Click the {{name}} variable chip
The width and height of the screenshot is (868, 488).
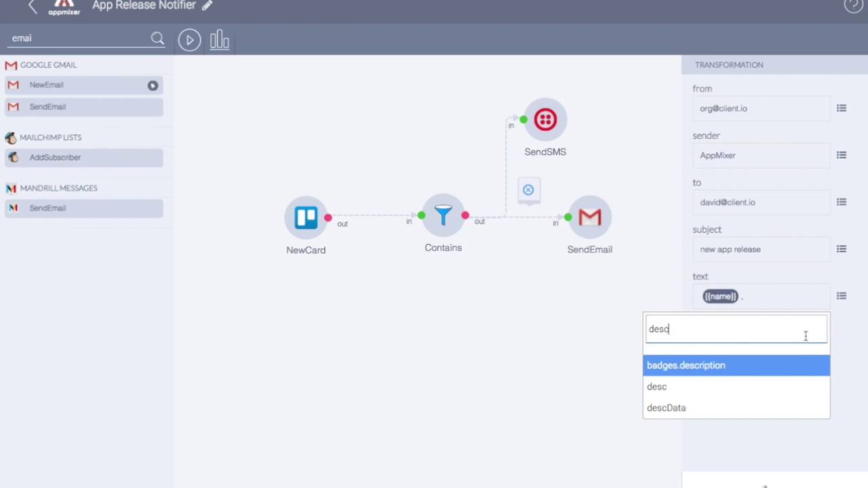pos(720,296)
